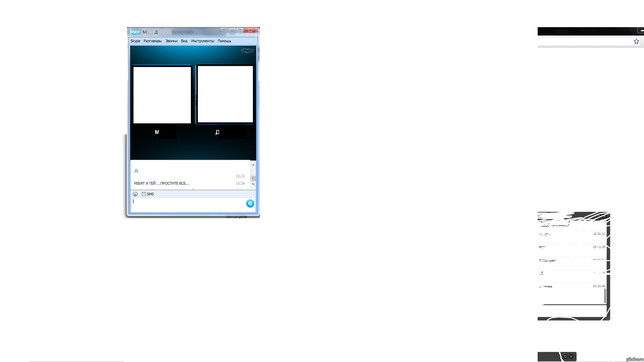Image resolution: width=644 pixels, height=362 pixels.
Task: Open the Звонки menu
Action: (x=171, y=41)
